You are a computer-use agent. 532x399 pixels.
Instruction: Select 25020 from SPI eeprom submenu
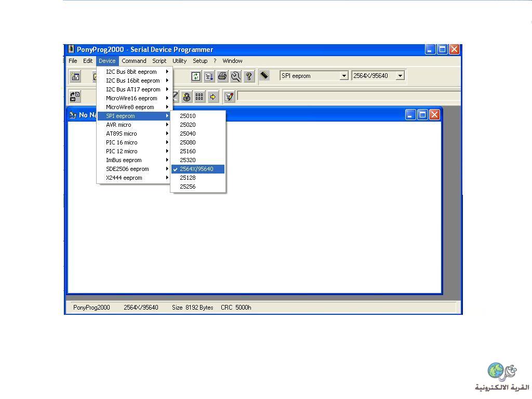coord(198,125)
